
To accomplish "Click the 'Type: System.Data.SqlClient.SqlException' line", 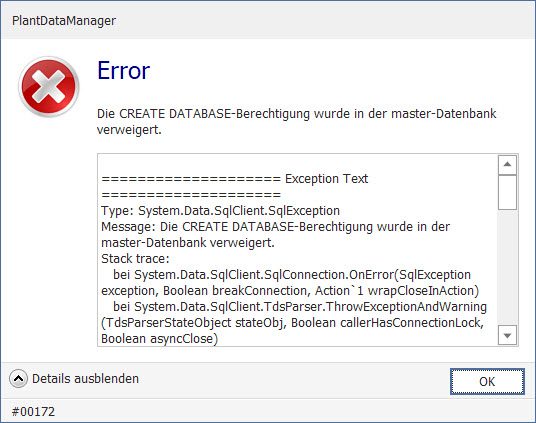I will point(220,211).
